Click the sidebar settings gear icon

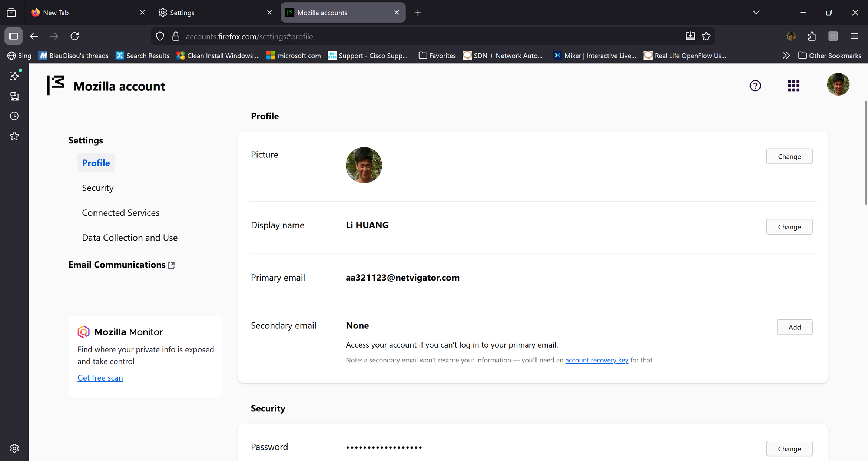tap(14, 448)
